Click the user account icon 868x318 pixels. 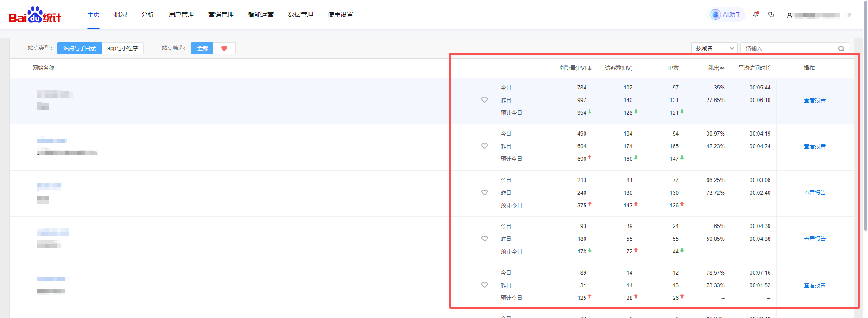789,15
